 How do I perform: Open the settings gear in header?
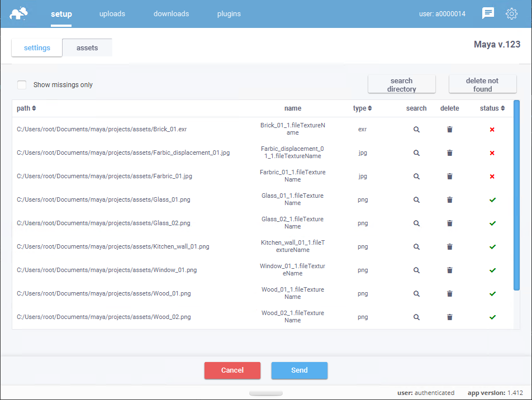coord(511,14)
